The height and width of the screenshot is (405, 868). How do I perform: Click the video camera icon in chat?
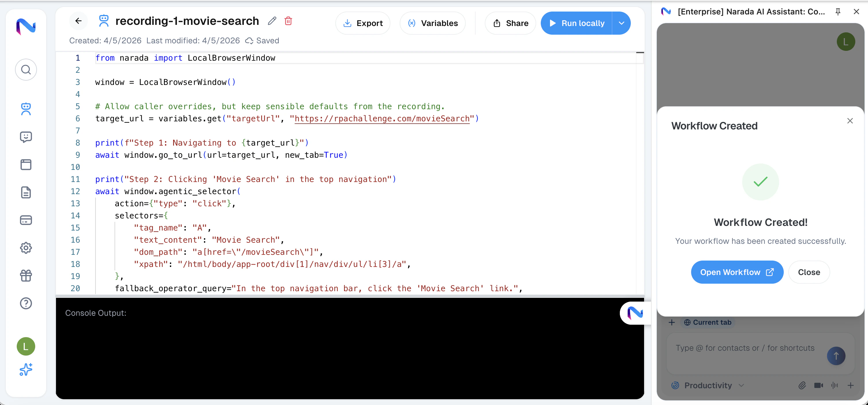pyautogui.click(x=818, y=385)
